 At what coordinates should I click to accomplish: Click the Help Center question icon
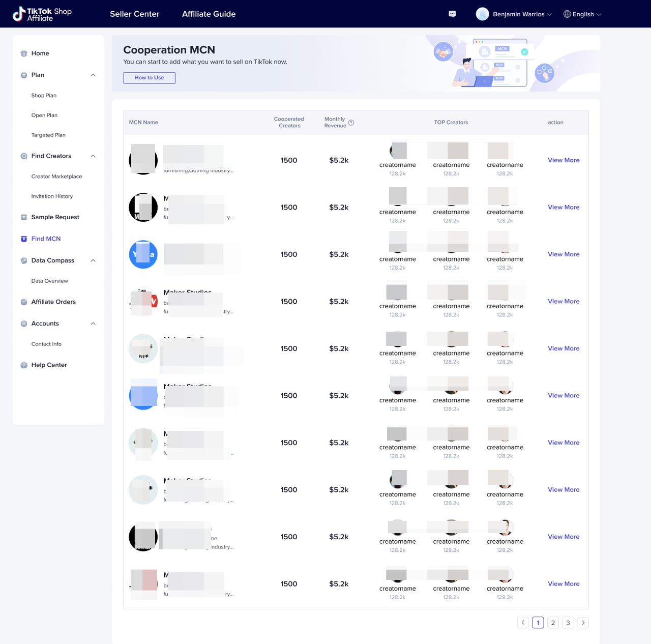(x=24, y=365)
